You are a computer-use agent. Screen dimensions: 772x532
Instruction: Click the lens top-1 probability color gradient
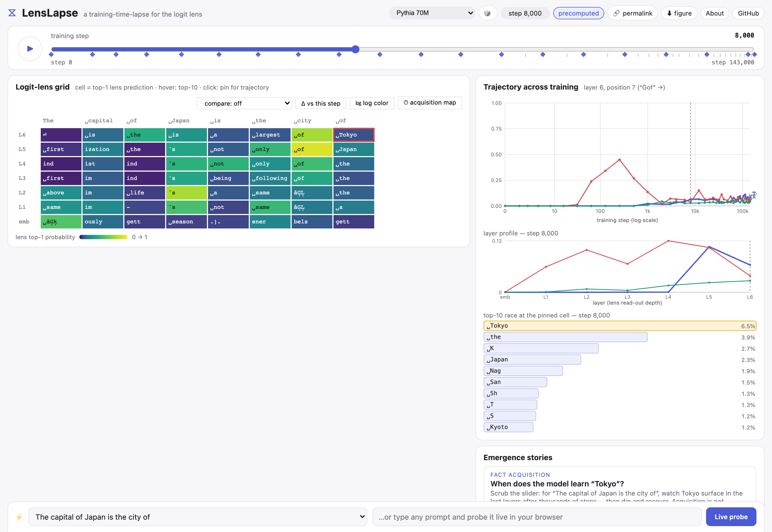tap(103, 237)
